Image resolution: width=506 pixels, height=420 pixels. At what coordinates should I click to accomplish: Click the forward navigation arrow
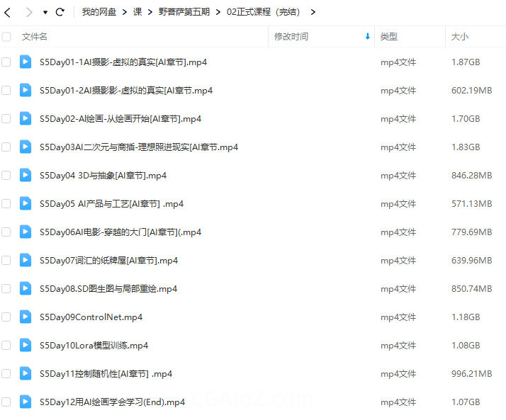click(28, 12)
